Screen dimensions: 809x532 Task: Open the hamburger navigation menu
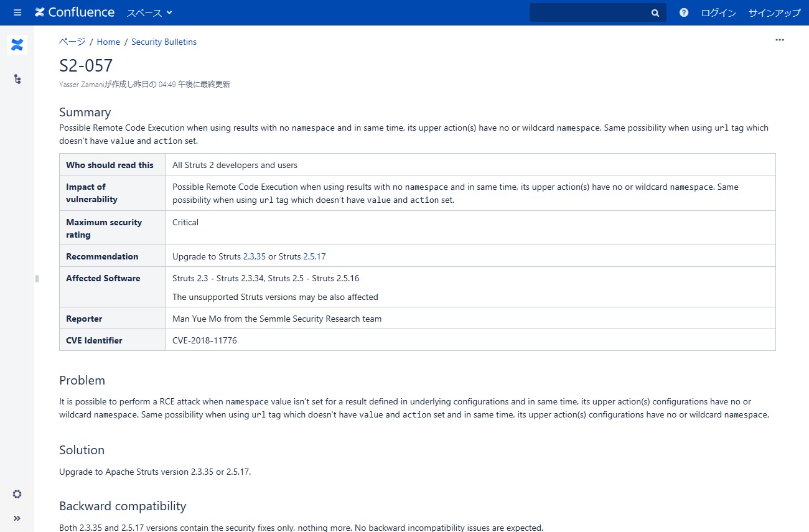(x=17, y=12)
